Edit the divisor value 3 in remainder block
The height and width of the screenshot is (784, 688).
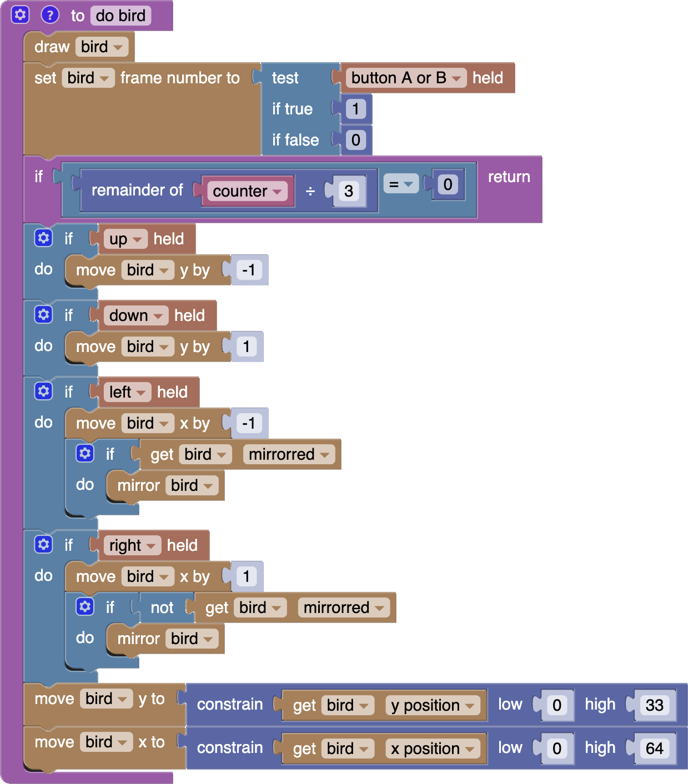coord(349,192)
